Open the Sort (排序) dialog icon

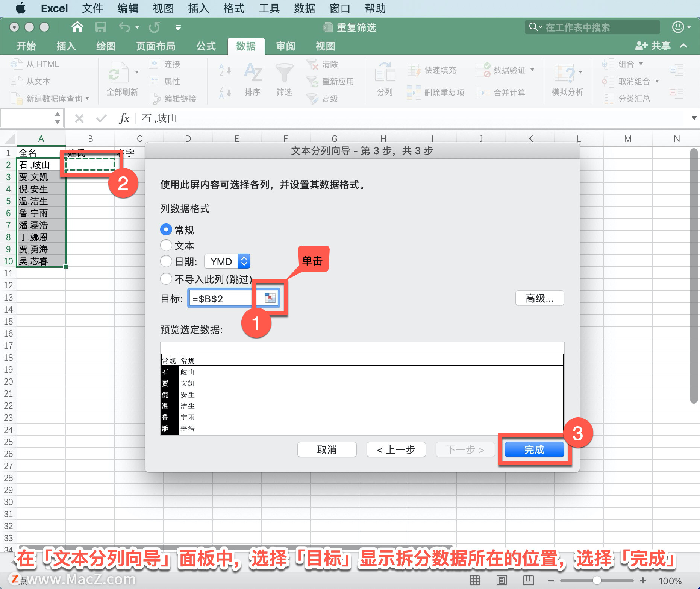pos(253,72)
